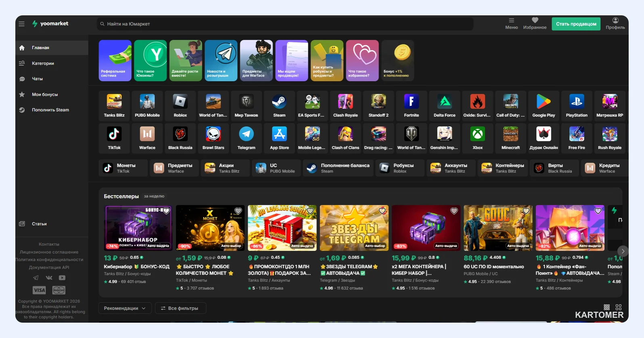Expand the Рекомендации sorting dropdown
Screen dimensions: 644x338
(125, 308)
